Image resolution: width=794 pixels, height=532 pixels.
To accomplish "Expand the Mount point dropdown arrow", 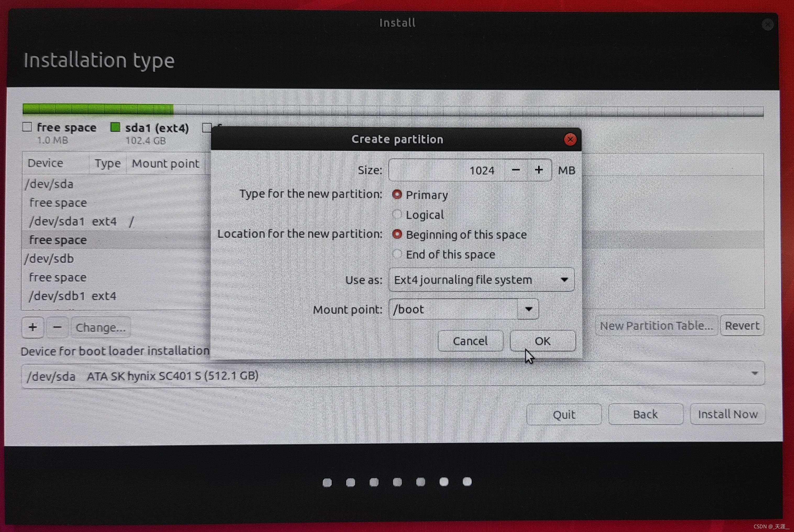I will pyautogui.click(x=528, y=309).
